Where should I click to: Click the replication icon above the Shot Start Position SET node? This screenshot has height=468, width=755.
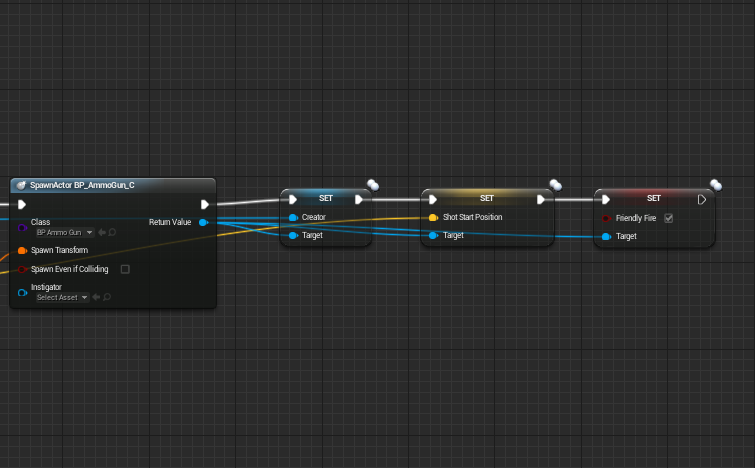tap(556, 185)
